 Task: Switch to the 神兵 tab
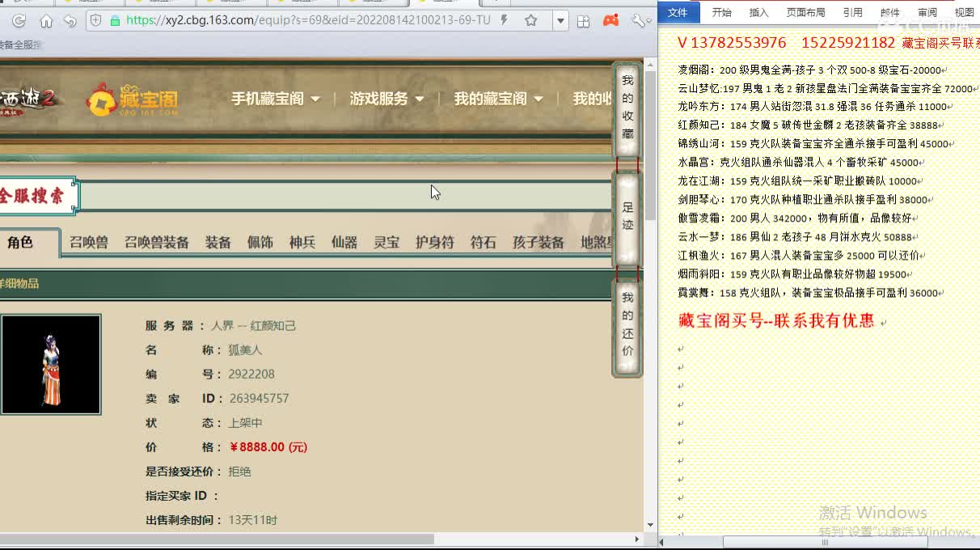point(302,243)
